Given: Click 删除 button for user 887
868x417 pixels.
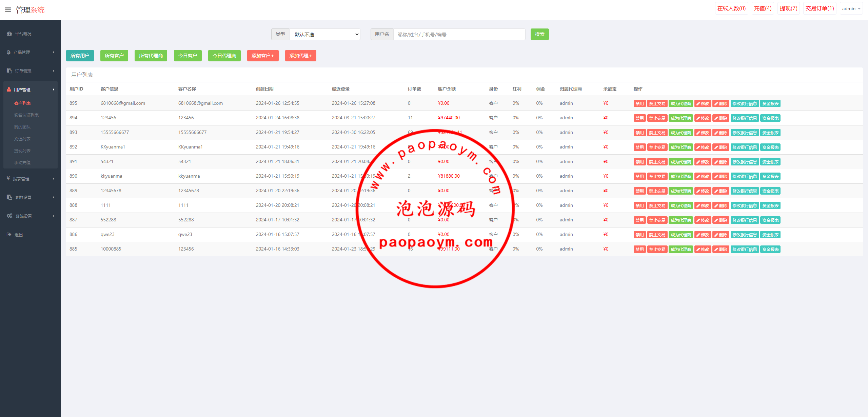Looking at the screenshot, I should coord(721,220).
